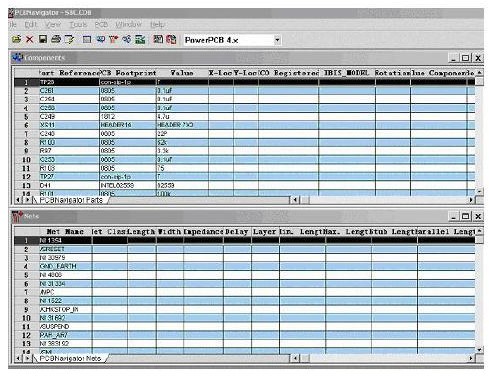Click the red nets toolbar icon

(x=113, y=39)
